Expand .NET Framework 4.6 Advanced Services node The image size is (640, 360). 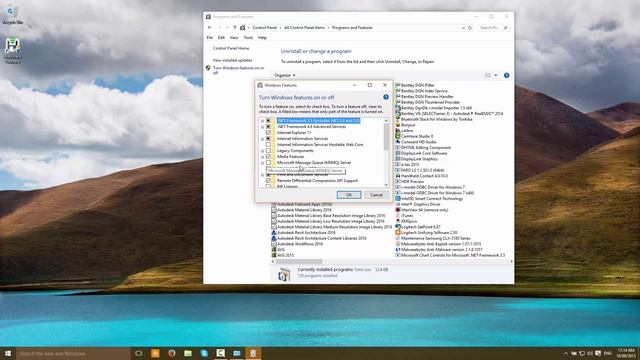(262, 127)
